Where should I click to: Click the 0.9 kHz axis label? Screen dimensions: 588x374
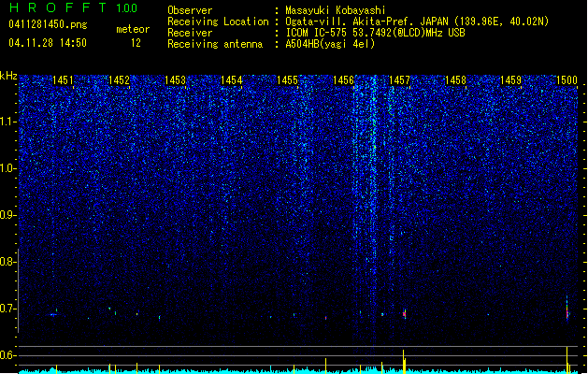click(x=7, y=215)
